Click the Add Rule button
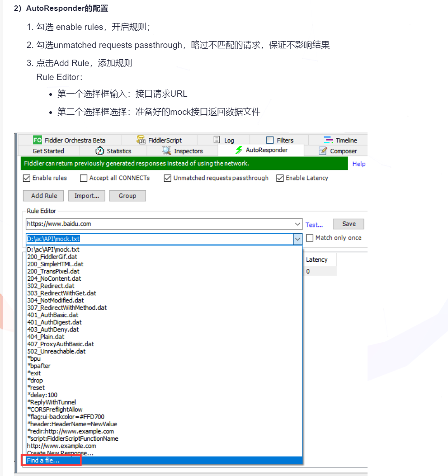Viewport: 448px width, 476px height. pos(43,196)
